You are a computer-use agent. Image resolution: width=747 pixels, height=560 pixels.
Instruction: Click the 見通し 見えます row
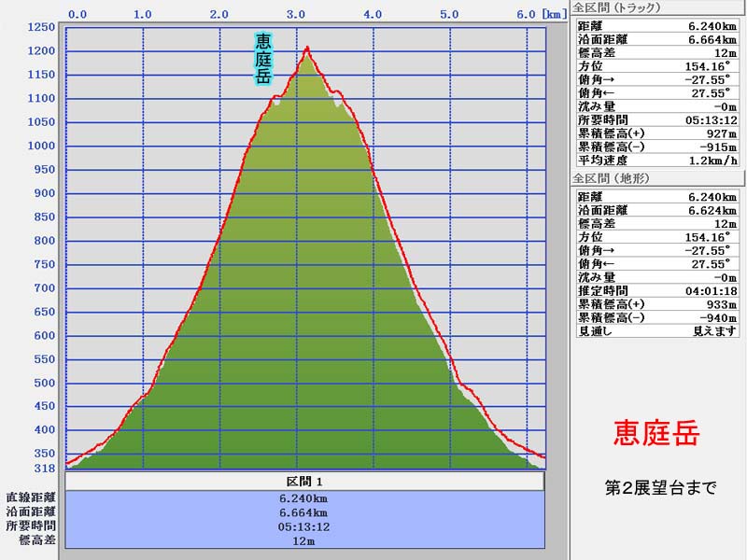657,330
